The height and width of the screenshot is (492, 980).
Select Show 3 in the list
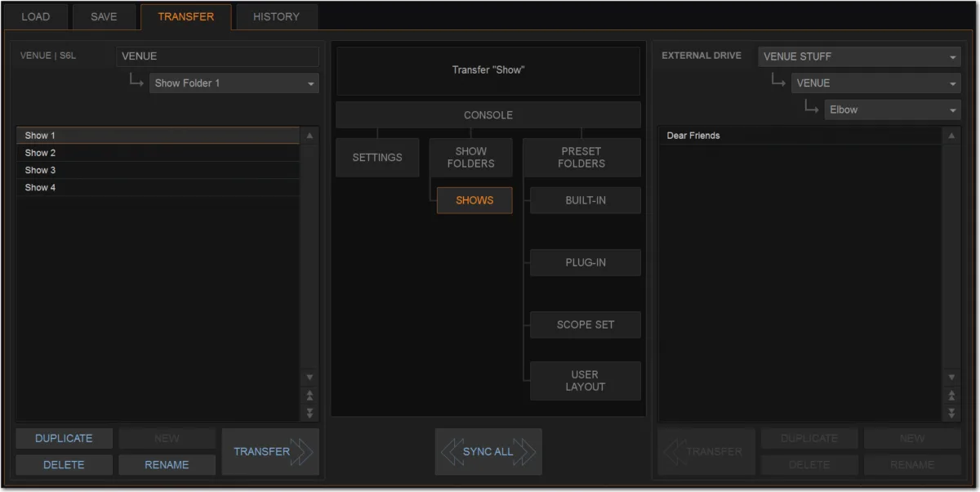[158, 170]
